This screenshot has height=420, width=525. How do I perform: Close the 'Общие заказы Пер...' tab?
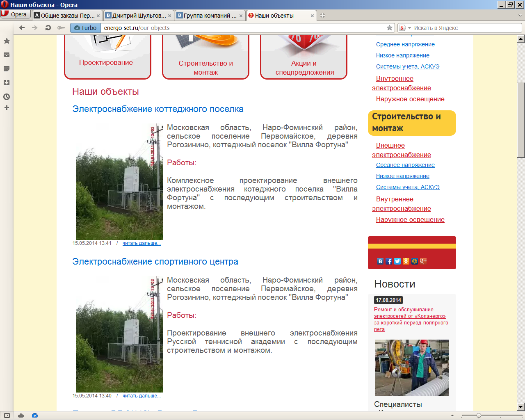(98, 16)
